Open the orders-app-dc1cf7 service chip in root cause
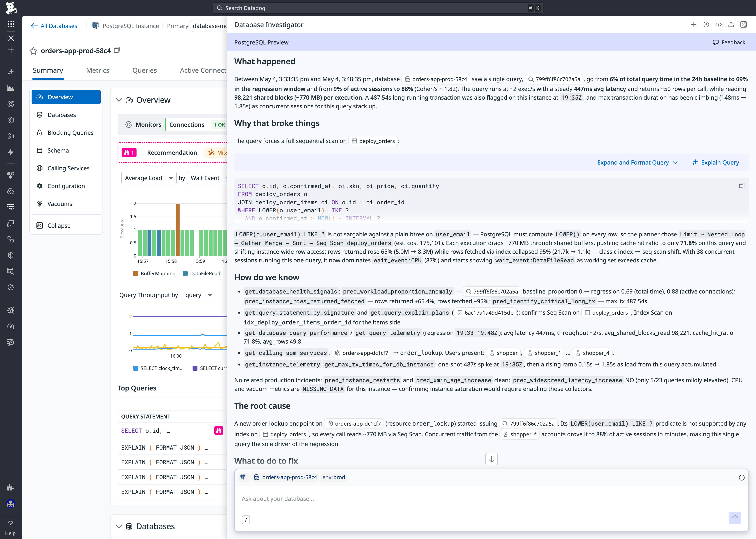This screenshot has width=756, height=539. pos(354,424)
